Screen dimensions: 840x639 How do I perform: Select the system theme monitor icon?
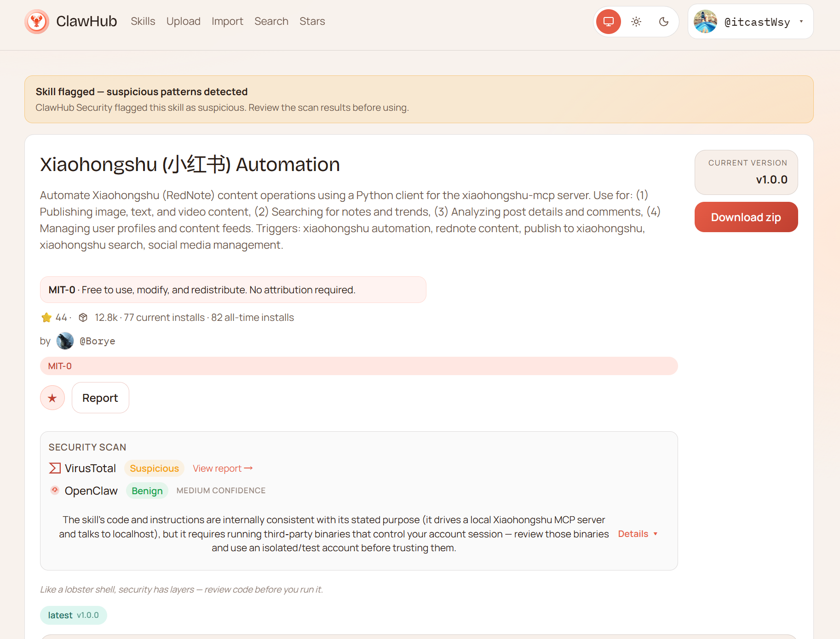tap(608, 22)
